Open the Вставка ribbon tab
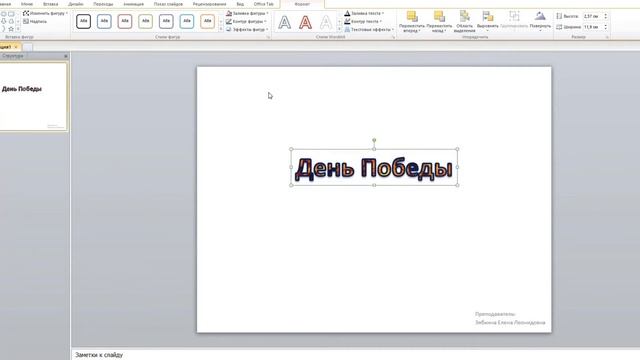 point(51,4)
